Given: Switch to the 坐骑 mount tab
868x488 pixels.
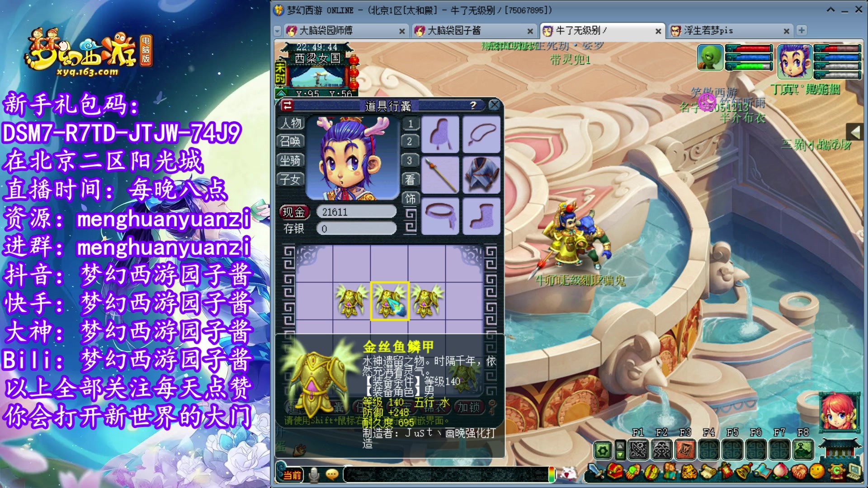Looking at the screenshot, I should (291, 160).
